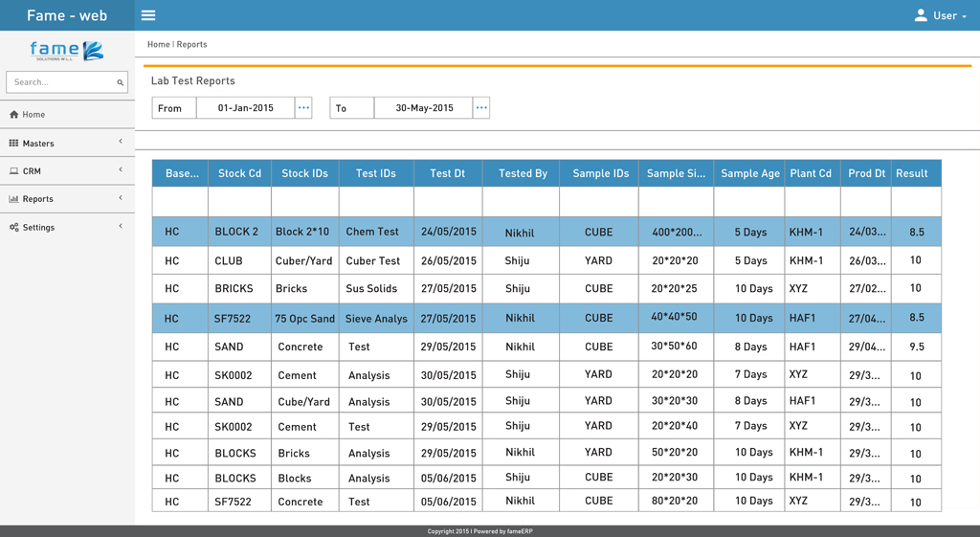Click the Home house icon in sidebar
The width and height of the screenshot is (980, 537).
click(x=13, y=115)
